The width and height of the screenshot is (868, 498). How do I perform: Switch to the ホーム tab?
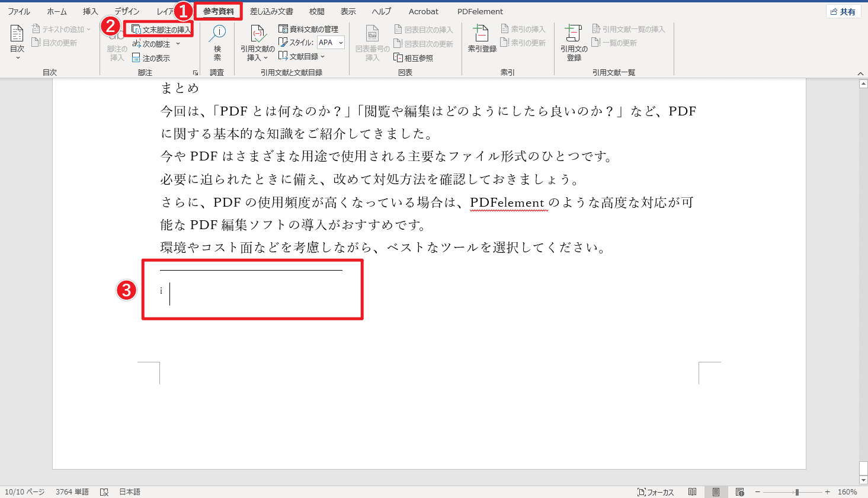[x=57, y=11]
